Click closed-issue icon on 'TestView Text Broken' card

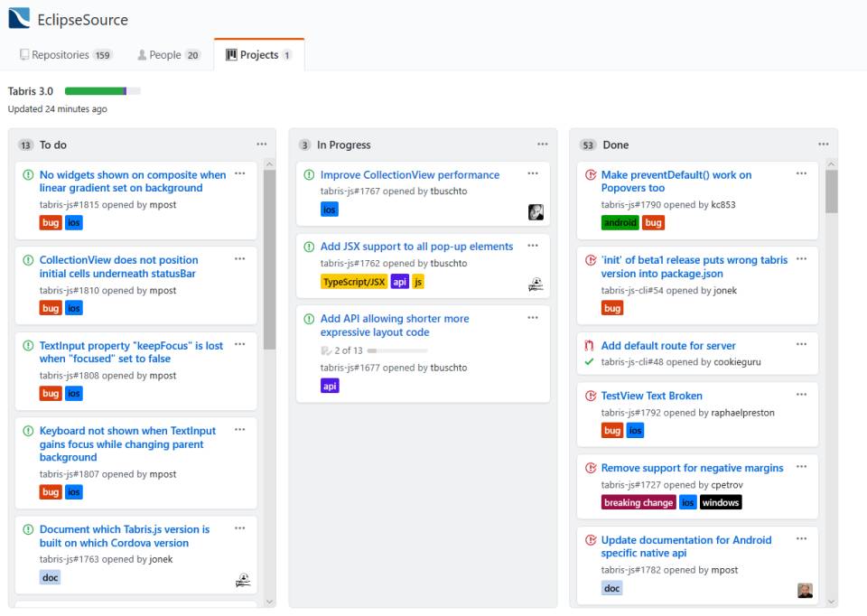click(591, 396)
